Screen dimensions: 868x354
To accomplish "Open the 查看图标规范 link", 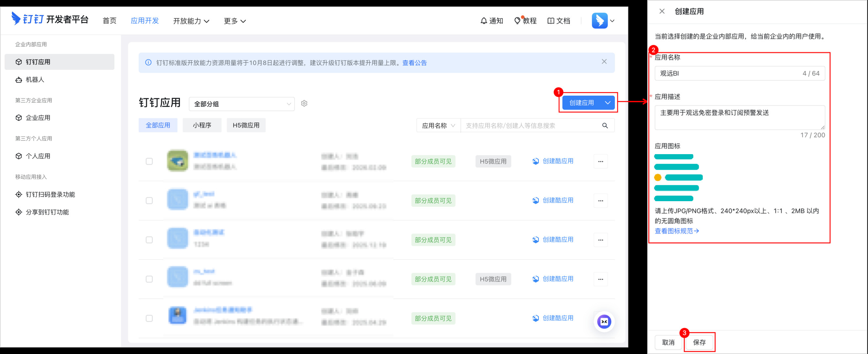I will (x=676, y=231).
